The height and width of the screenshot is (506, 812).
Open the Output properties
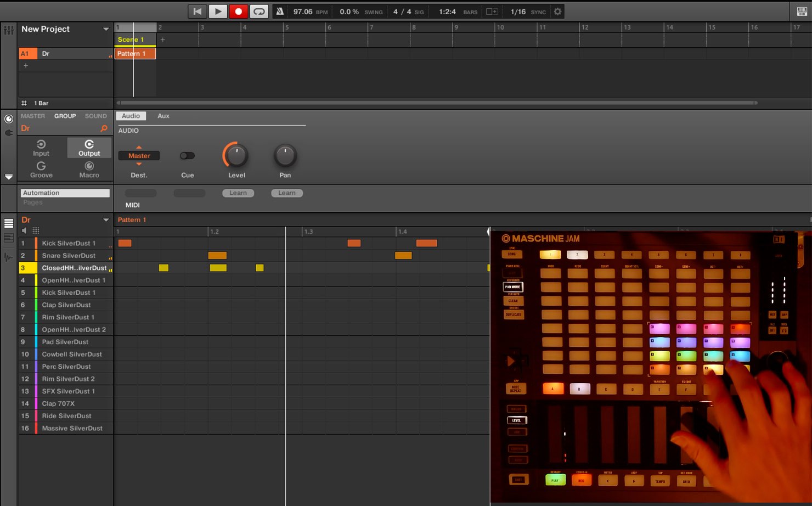pyautogui.click(x=89, y=148)
